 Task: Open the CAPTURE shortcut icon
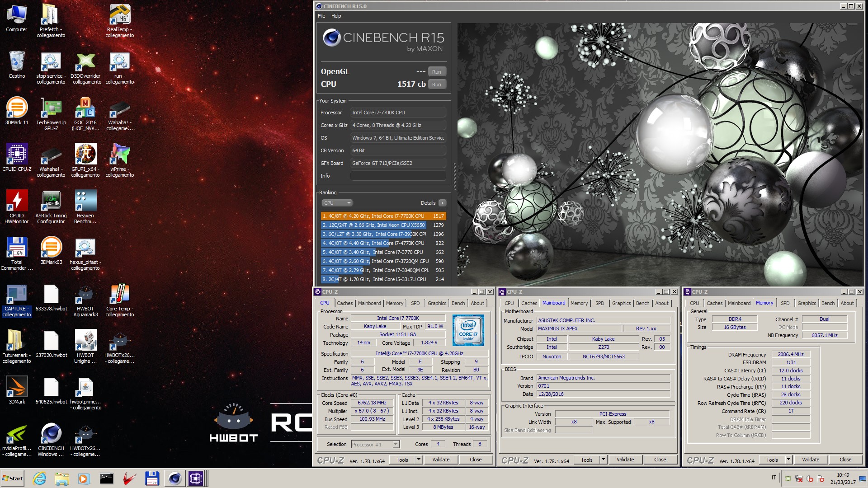(17, 300)
